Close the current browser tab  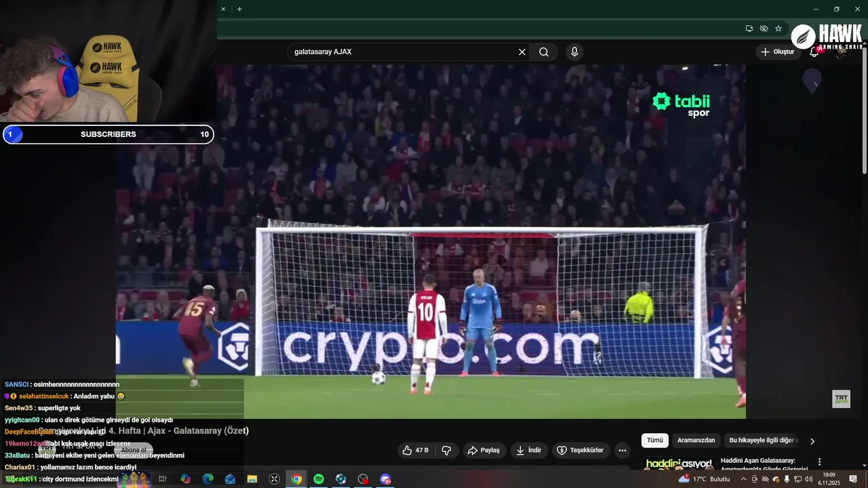[223, 9]
